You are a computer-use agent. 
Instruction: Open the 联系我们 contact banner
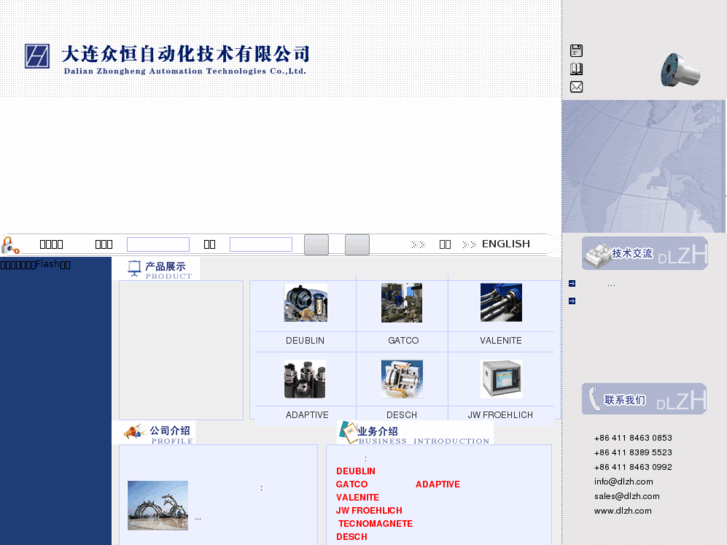(x=644, y=399)
